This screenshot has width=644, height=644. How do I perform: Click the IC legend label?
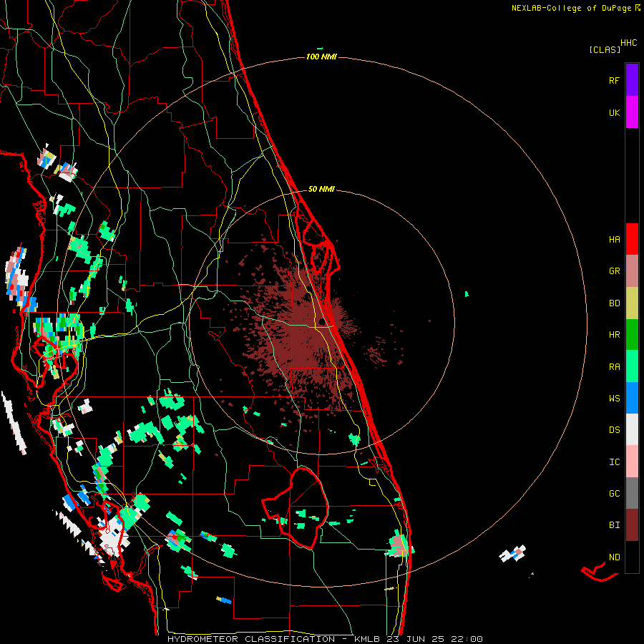click(614, 462)
